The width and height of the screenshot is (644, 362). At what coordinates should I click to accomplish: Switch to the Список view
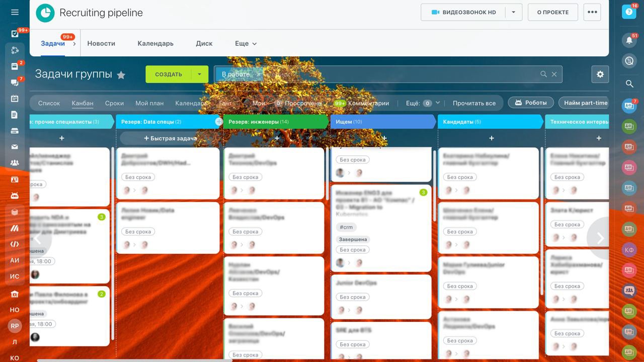(x=49, y=103)
